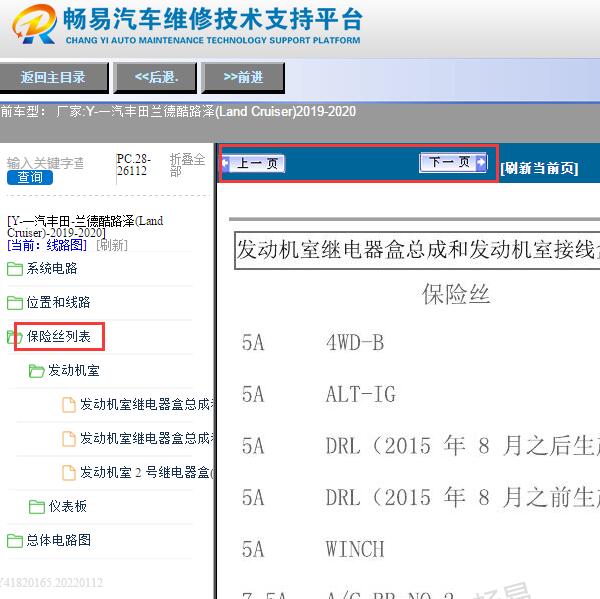Click the 5A rating beside WINCH
Screen dimensions: 600x599
(x=253, y=550)
